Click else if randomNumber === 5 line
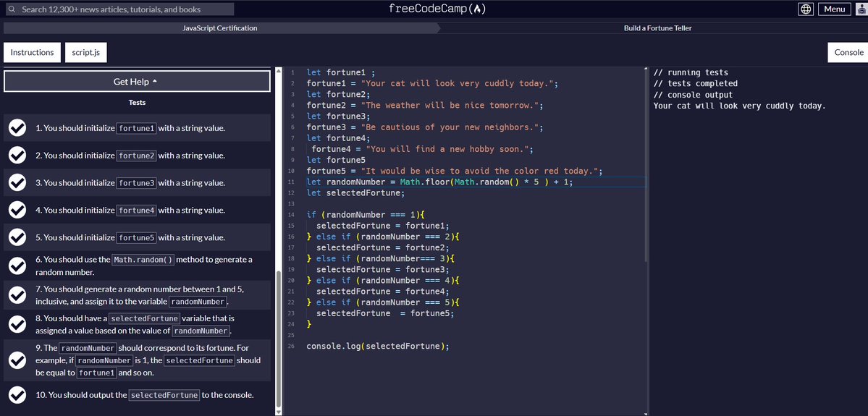Screen dimensions: 868x416 383,302
